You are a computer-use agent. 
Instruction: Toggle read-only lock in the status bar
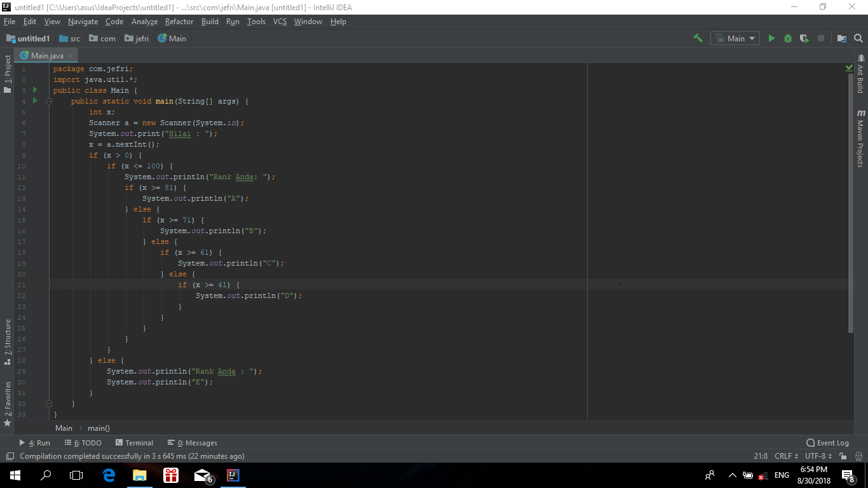(x=843, y=456)
